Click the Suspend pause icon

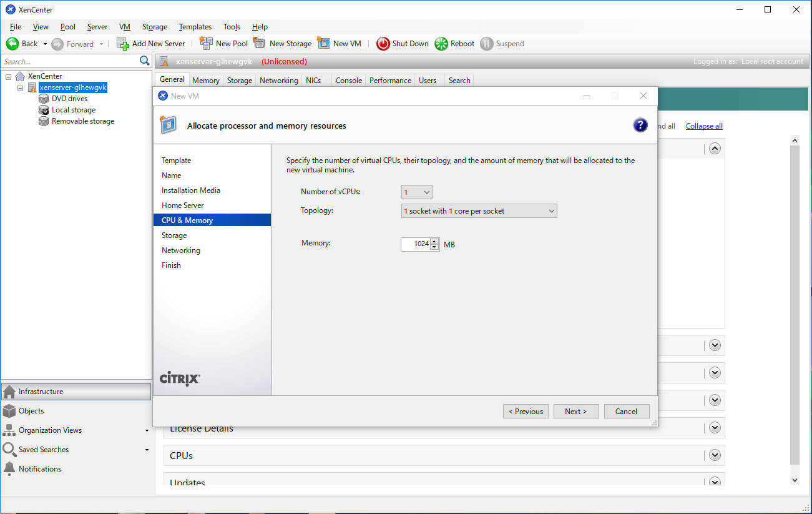tap(487, 44)
